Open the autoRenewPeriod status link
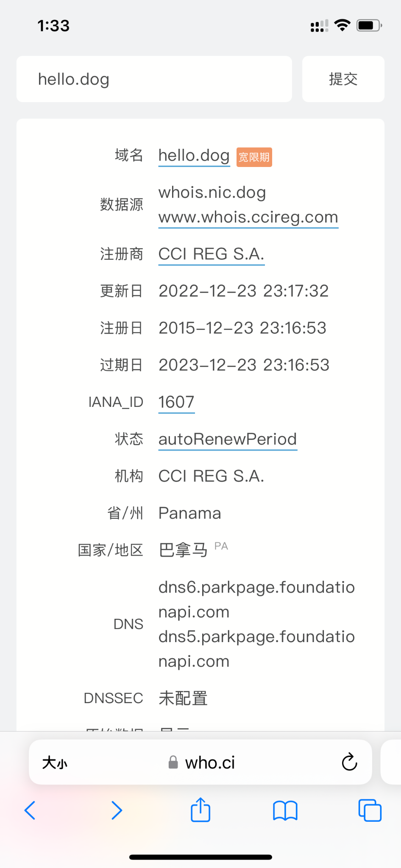The width and height of the screenshot is (401, 868). [x=228, y=439]
